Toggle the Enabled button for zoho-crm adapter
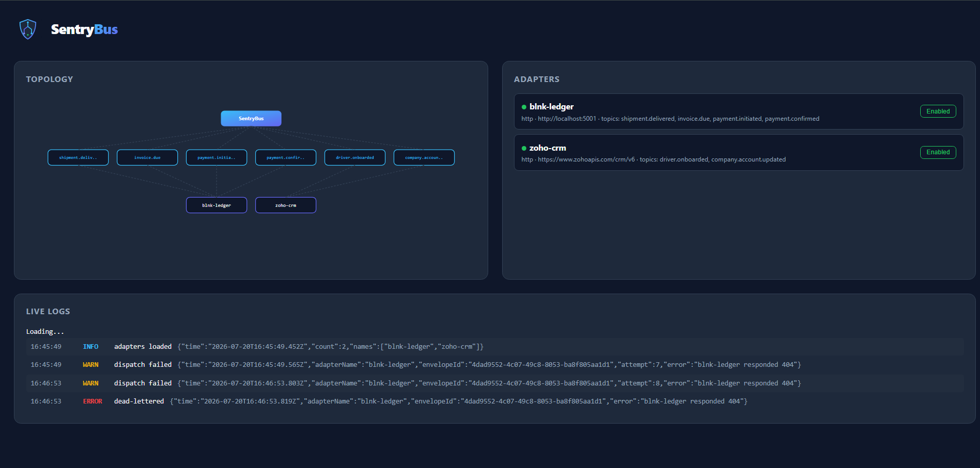 938,152
